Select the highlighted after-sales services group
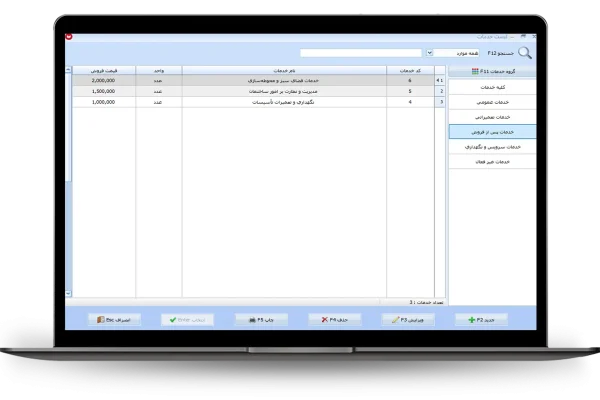This screenshot has width=600, height=400. pos(492,131)
